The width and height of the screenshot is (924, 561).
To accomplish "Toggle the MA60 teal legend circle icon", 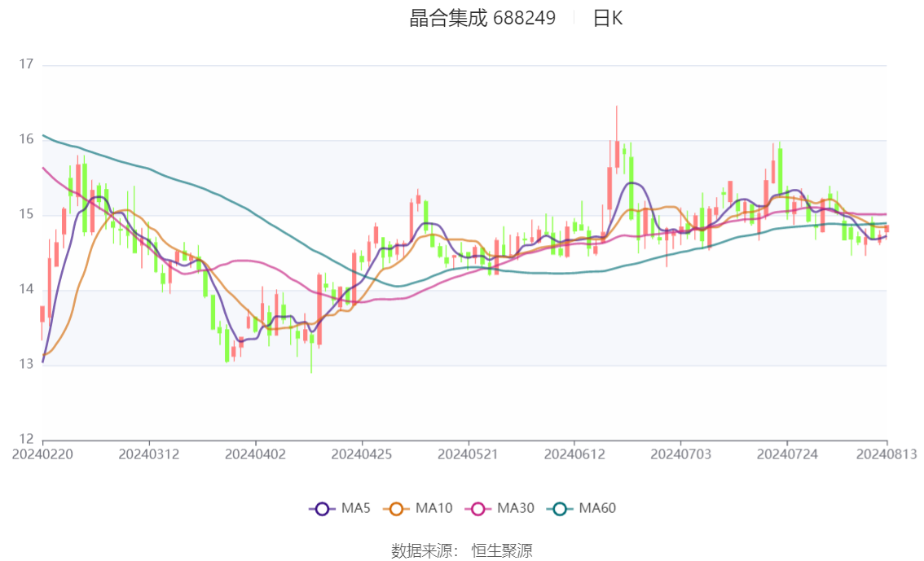I will (560, 509).
